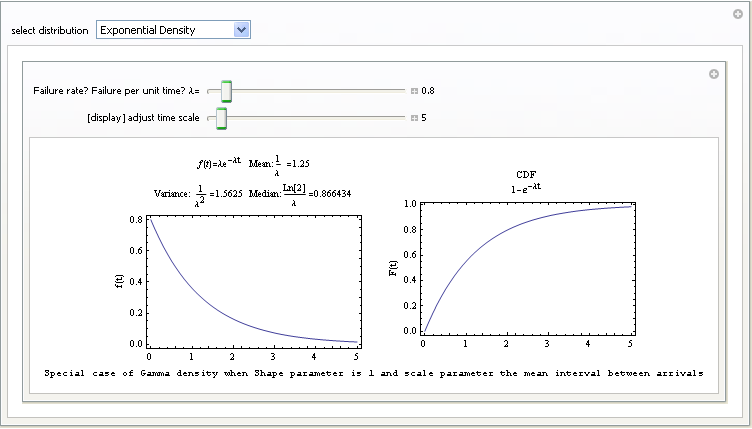Click the right end of the failure rate track
The image size is (752, 429).
point(402,91)
